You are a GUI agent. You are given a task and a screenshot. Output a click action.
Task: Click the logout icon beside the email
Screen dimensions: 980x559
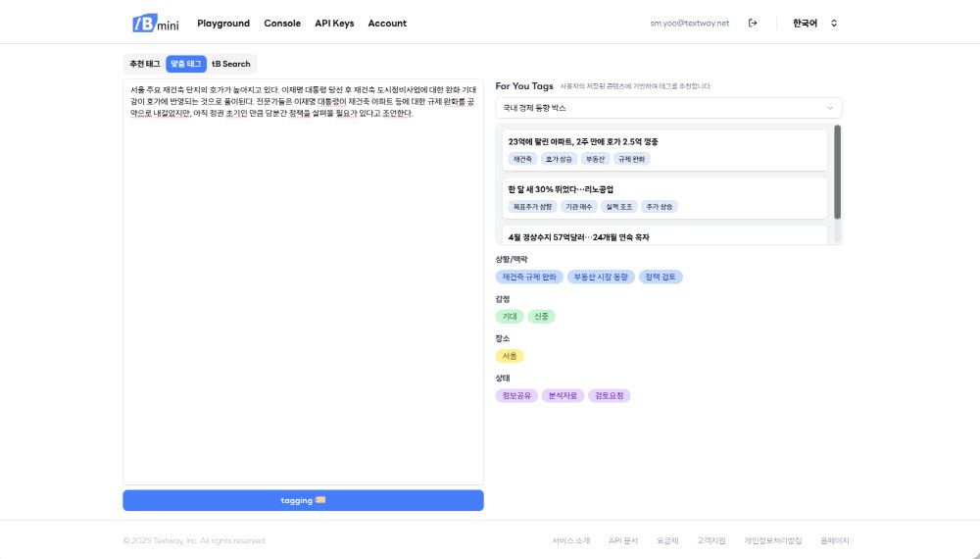coord(753,24)
